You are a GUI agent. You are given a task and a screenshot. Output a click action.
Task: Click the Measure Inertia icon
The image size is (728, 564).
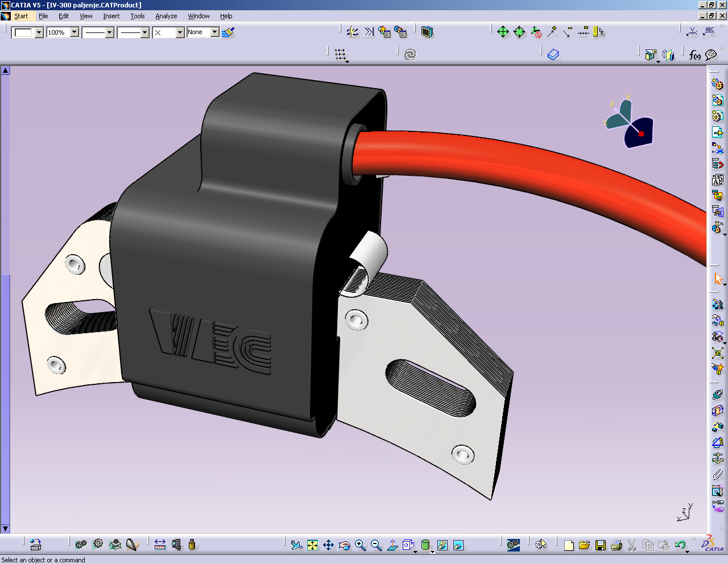pyautogui.click(x=192, y=545)
